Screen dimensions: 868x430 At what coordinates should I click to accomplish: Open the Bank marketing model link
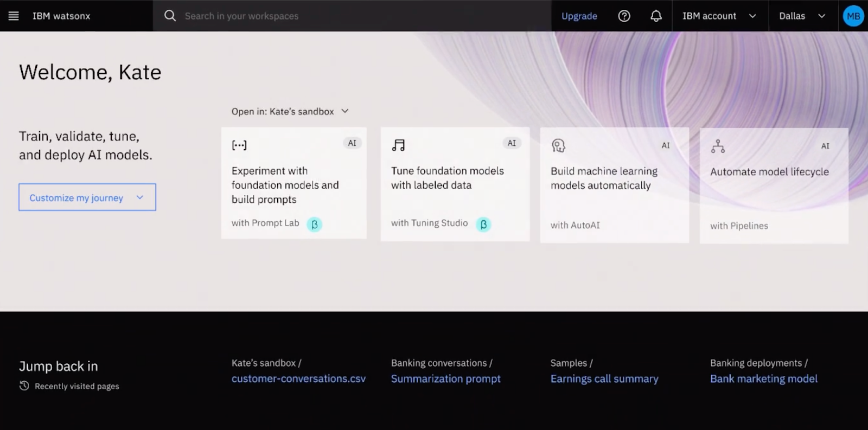[x=764, y=378]
